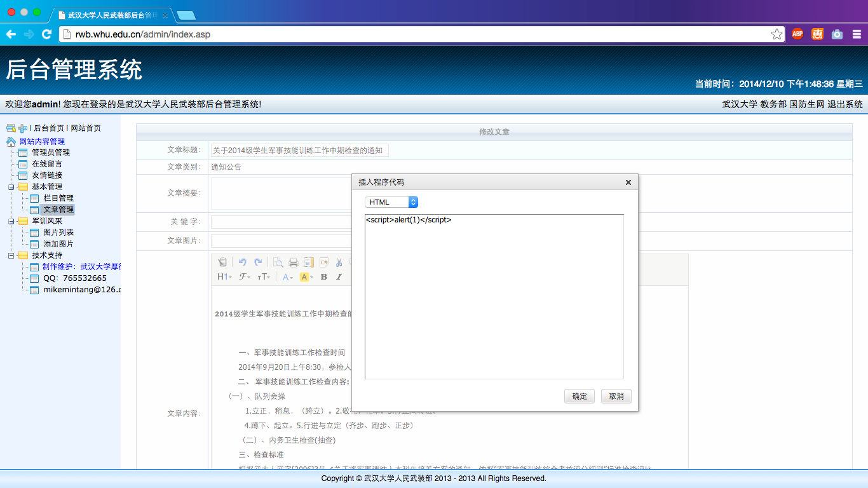Open the text color A dropdown
The width and height of the screenshot is (868, 488).
(288, 277)
